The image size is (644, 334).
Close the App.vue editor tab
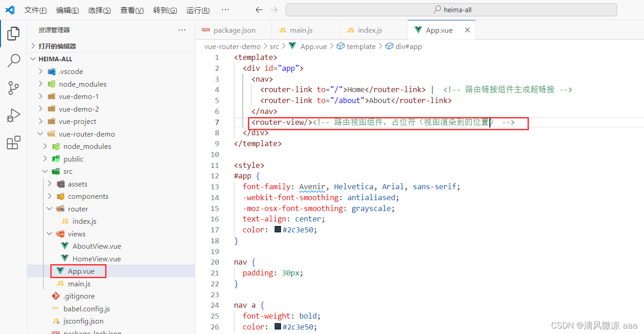click(467, 30)
